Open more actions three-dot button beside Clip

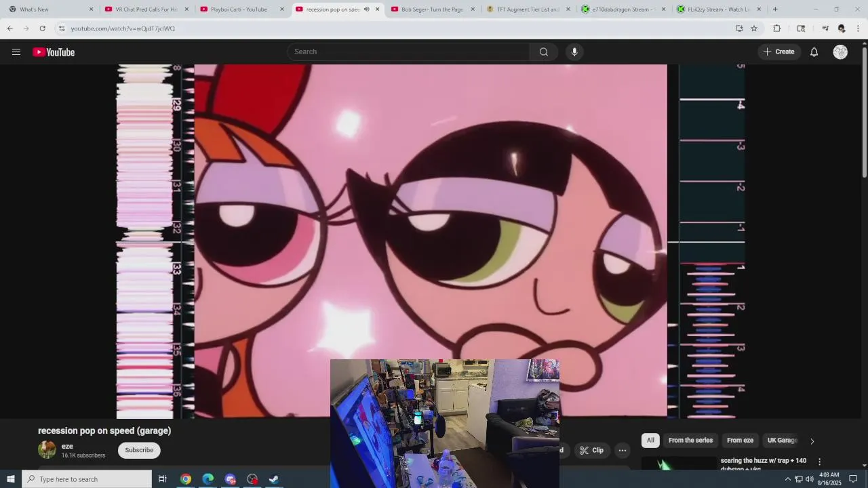[x=622, y=450]
